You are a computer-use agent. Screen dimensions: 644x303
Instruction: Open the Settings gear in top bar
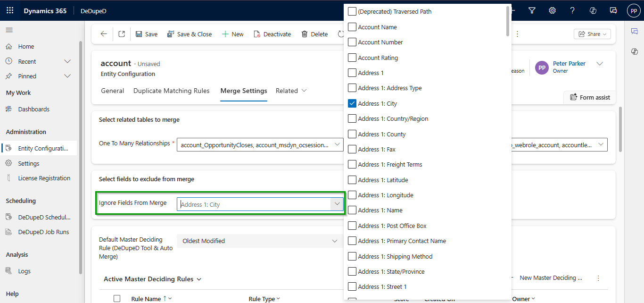pos(552,10)
